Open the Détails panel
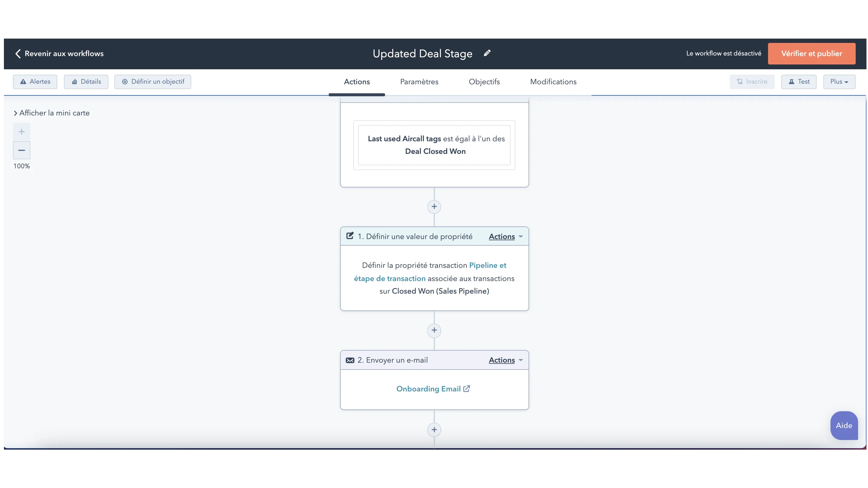 tap(86, 82)
